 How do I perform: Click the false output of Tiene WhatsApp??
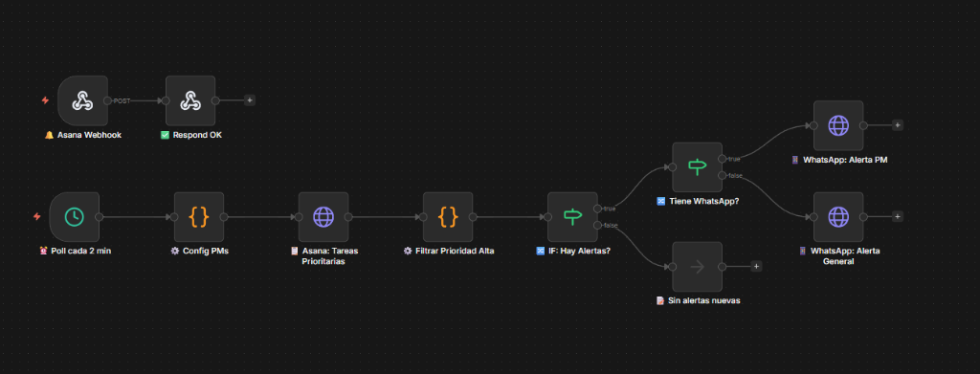coord(723,175)
